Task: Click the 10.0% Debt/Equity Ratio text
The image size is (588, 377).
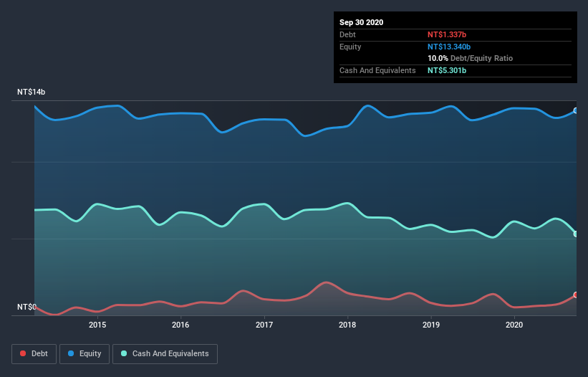Action: (x=470, y=58)
